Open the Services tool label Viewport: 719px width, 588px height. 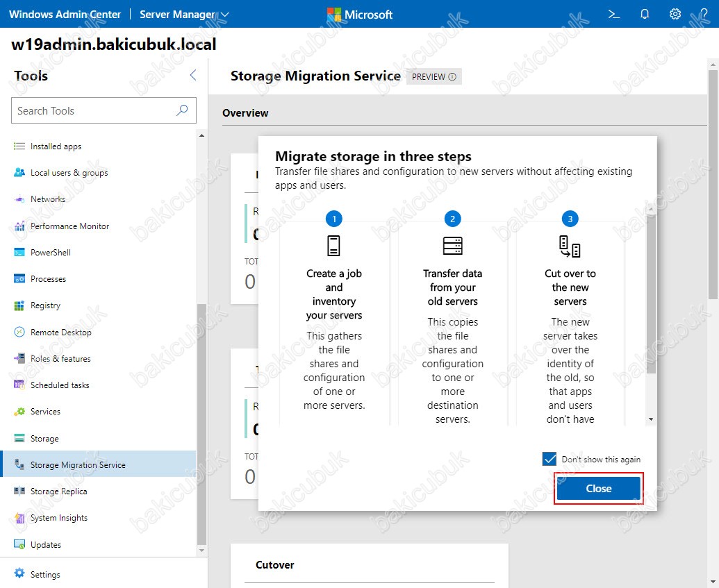pos(45,411)
